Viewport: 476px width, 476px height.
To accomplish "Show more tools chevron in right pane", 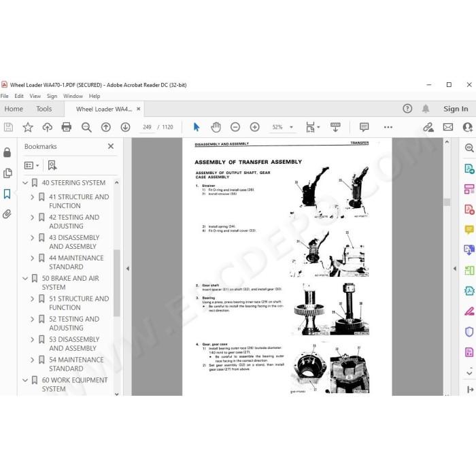I will [x=469, y=373].
